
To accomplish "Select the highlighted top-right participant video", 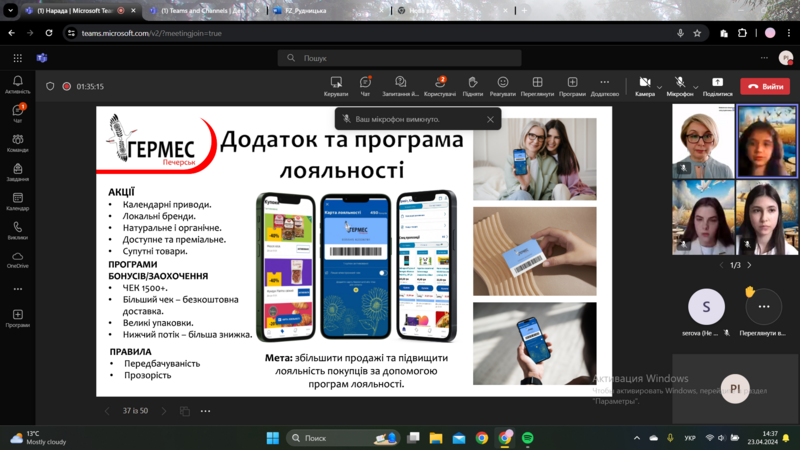I will (767, 141).
